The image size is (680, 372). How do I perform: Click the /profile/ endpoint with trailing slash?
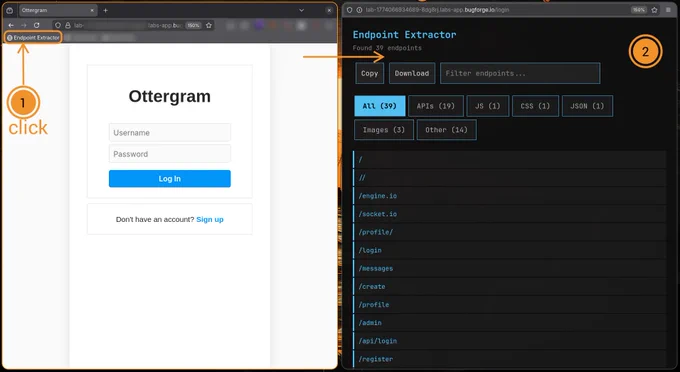pyautogui.click(x=510, y=232)
